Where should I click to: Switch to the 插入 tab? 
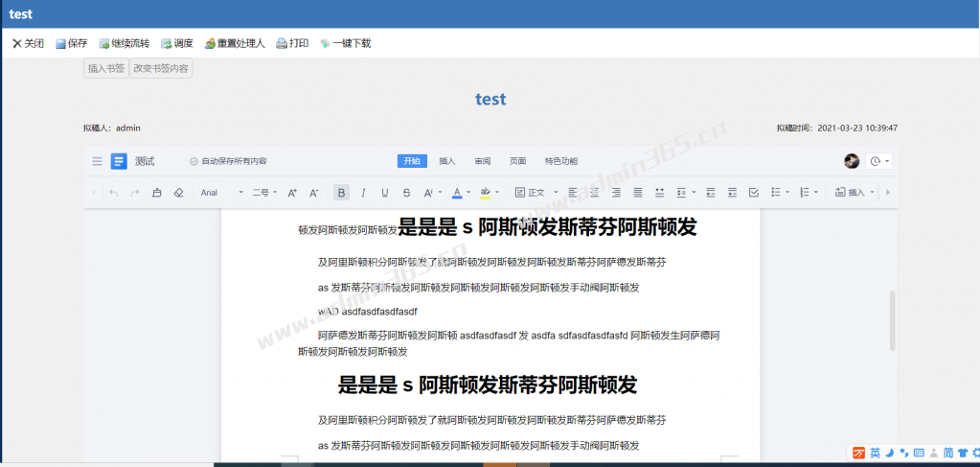[x=447, y=161]
